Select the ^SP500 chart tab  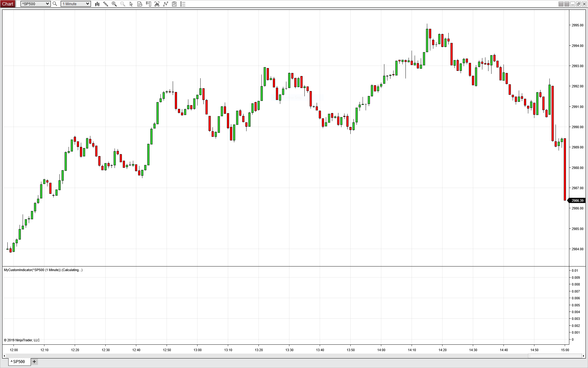pos(19,362)
